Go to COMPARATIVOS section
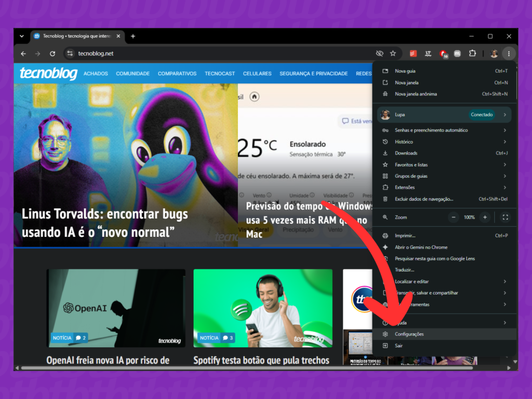Screen dimensions: 532x399 (177, 74)
